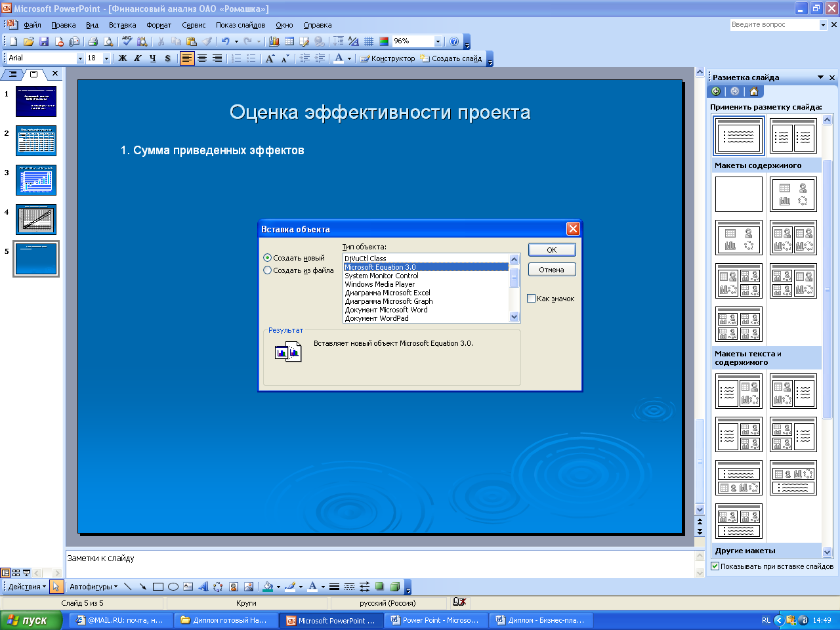The image size is (840, 630).
Task: Click the Print icon
Action: tap(93, 41)
